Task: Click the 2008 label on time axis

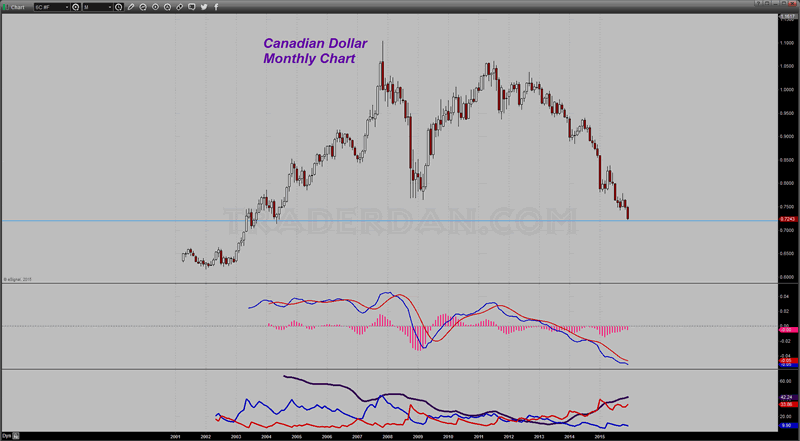Action: coord(388,436)
